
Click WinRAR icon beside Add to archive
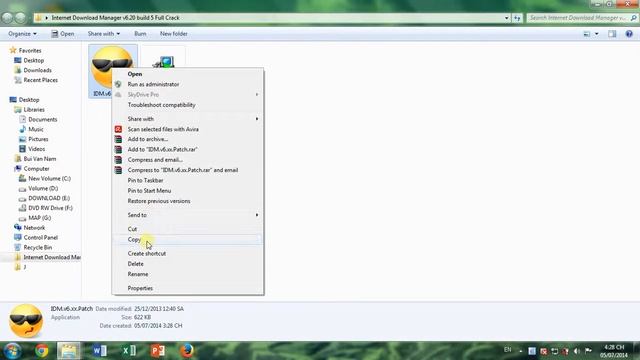click(x=118, y=139)
